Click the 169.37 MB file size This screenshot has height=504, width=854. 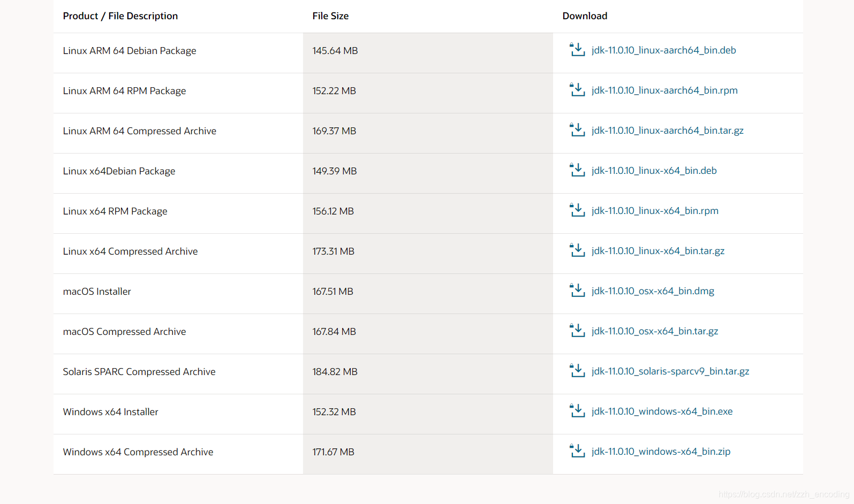[x=334, y=131]
